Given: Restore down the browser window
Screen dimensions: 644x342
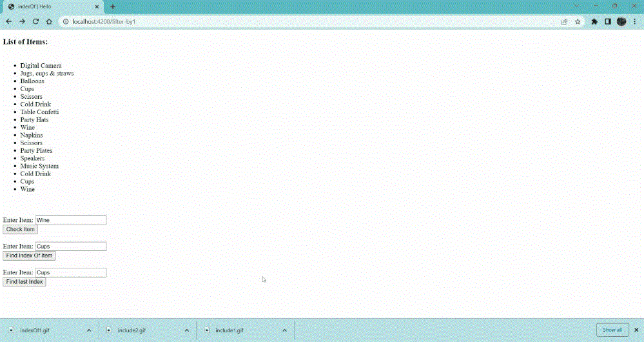Looking at the screenshot, I should click(x=615, y=6).
